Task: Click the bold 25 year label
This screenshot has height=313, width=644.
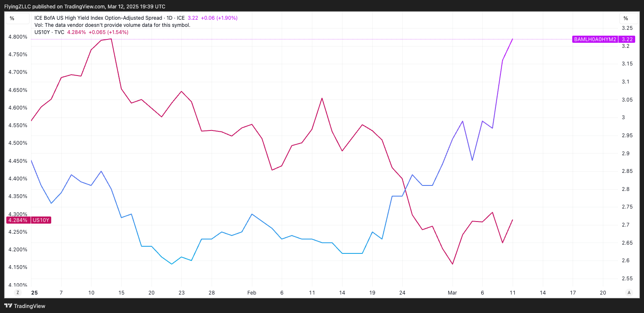Action: (x=34, y=292)
